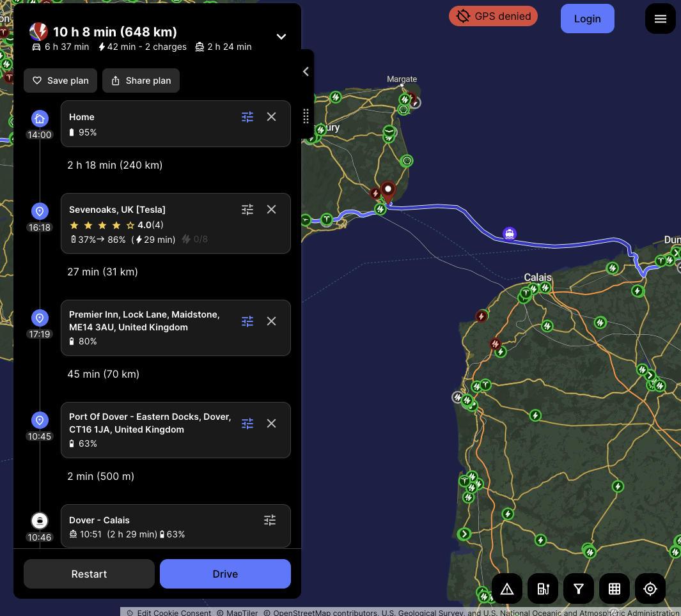Click the "42 min - 2 charges" summary
This screenshot has width=681, height=616.
[143, 47]
